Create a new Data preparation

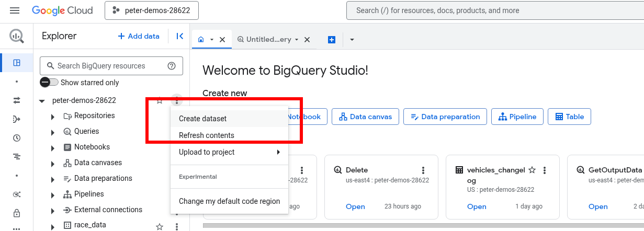coord(445,117)
